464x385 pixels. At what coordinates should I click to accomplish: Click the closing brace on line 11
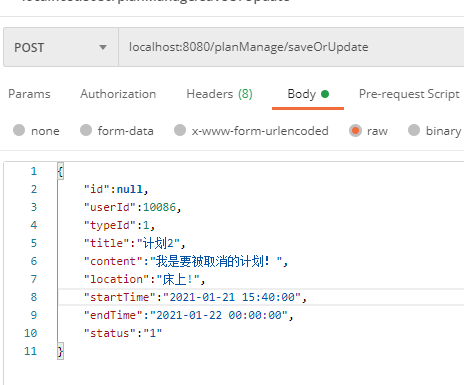coord(60,351)
